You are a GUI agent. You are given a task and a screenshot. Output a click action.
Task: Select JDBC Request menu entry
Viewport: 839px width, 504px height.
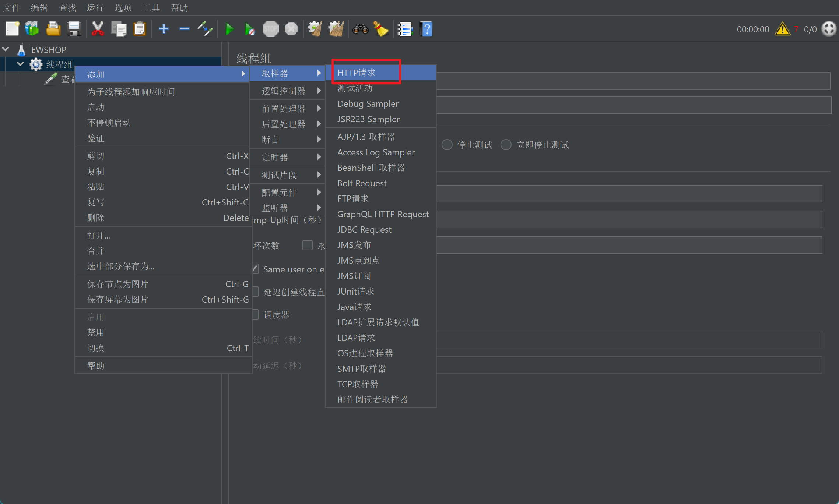(364, 230)
